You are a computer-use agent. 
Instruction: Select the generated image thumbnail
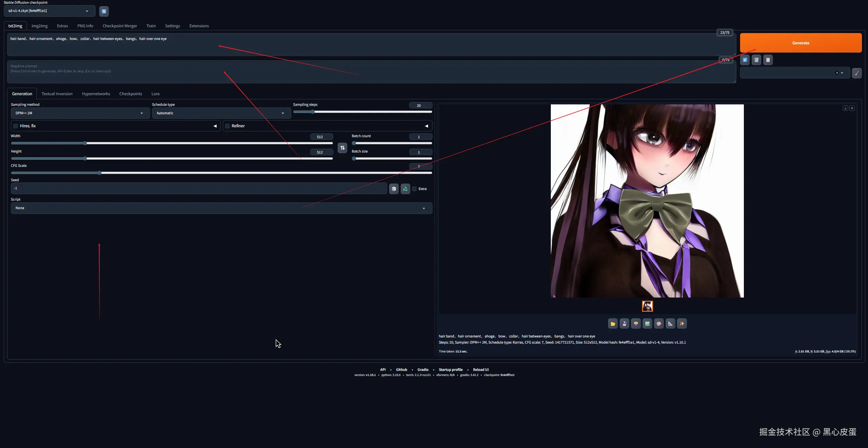(x=647, y=306)
